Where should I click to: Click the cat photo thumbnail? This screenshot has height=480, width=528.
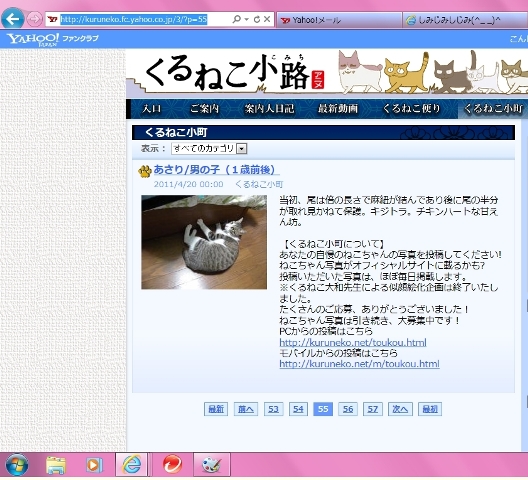pyautogui.click(x=204, y=242)
